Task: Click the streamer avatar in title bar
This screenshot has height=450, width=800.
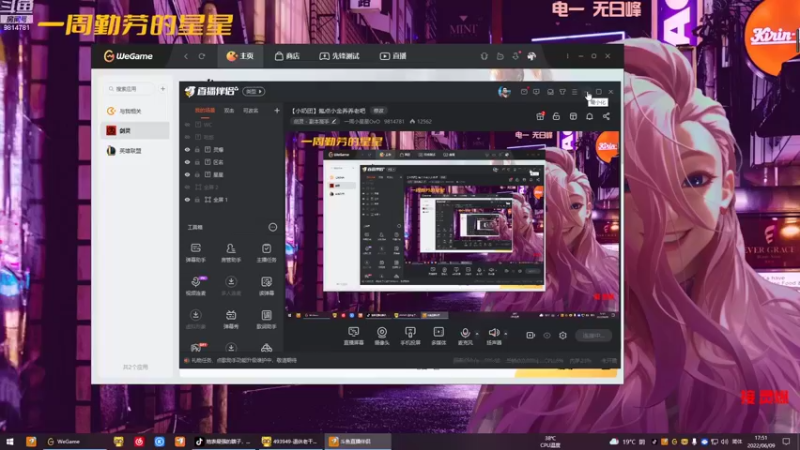Action: point(504,92)
